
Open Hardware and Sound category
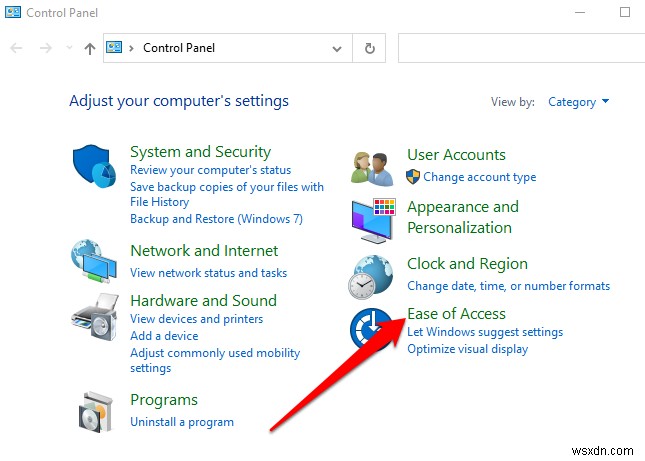pos(204,301)
